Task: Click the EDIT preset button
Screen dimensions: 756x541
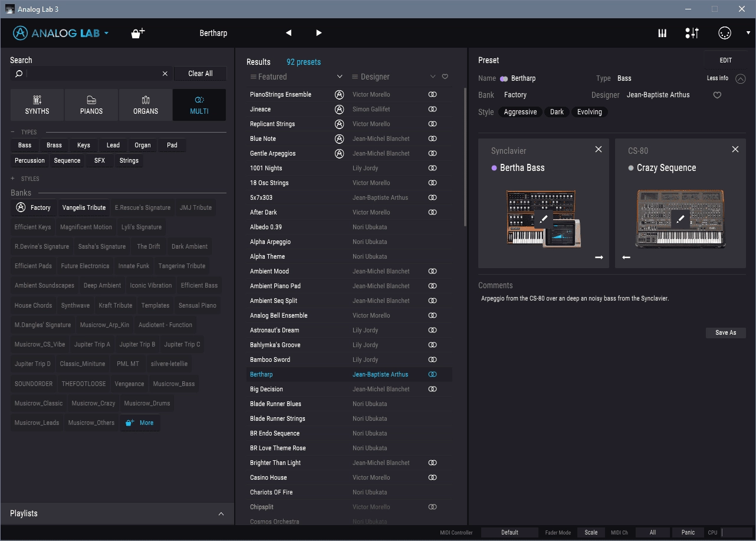Action: (726, 60)
